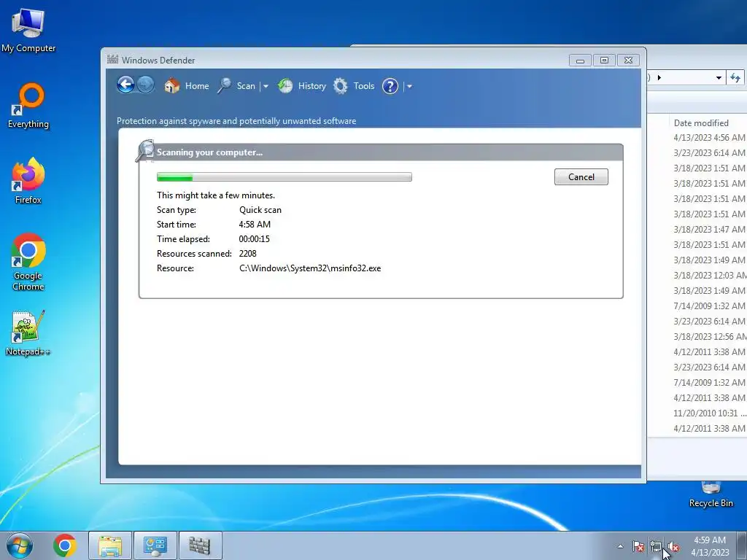Open My Computer desktop icon
Viewport: 747px width, 560px height.
(x=28, y=30)
